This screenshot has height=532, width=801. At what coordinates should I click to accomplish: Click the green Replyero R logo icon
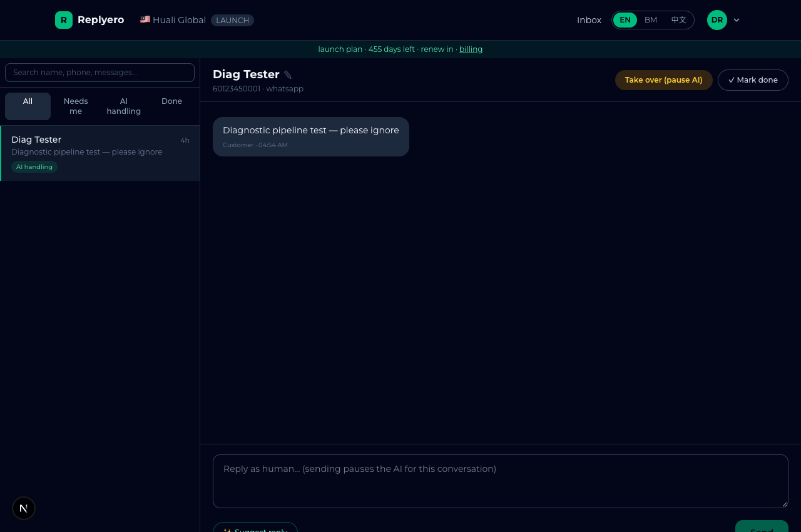[64, 20]
